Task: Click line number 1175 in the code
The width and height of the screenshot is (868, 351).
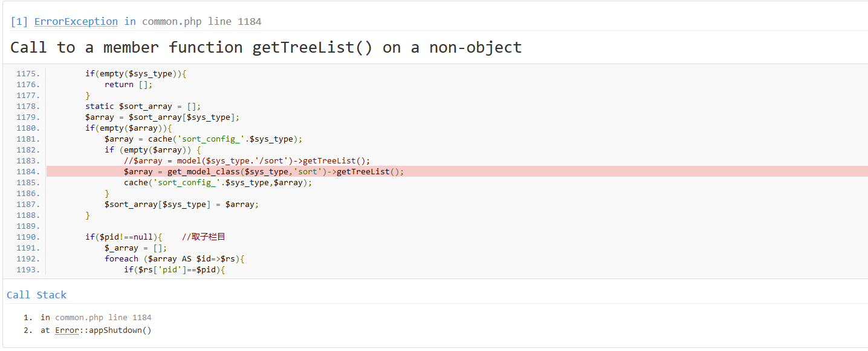Action: 28,74
